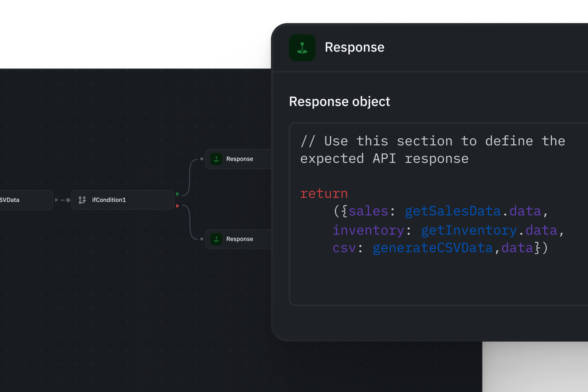Screen dimensions: 588x392
Task: Click the generateCSVData reference in the code
Action: coord(433,248)
